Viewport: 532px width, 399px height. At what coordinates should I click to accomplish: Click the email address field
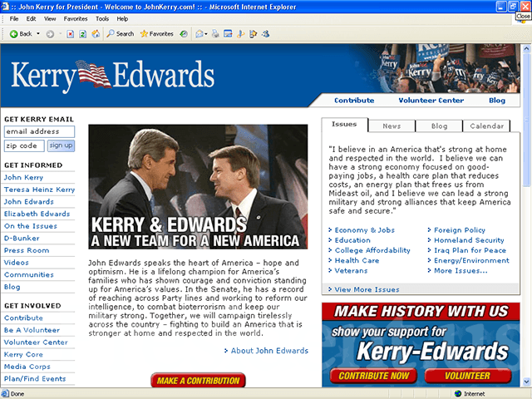[x=39, y=131]
